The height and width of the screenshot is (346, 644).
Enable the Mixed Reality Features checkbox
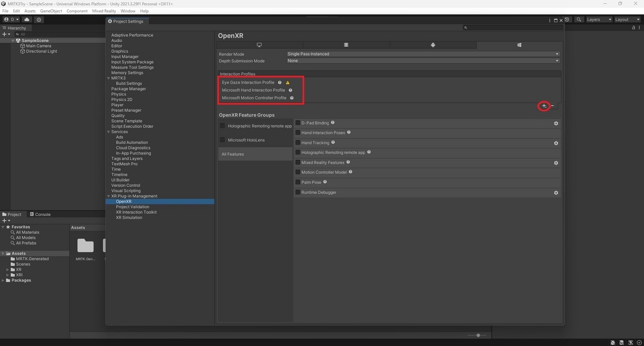[x=298, y=163]
